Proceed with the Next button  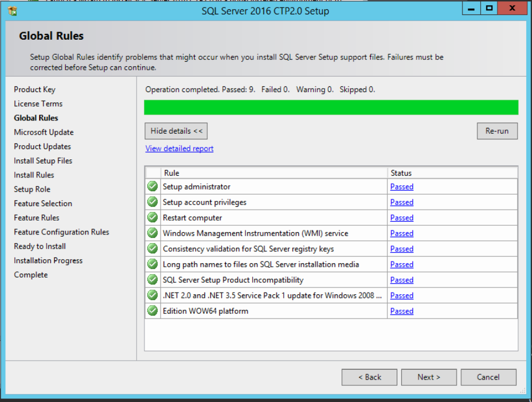(x=429, y=377)
